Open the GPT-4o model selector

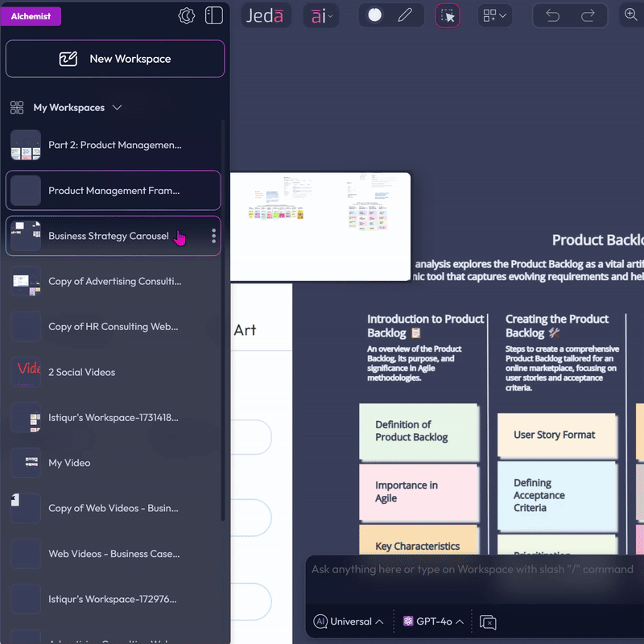click(433, 621)
